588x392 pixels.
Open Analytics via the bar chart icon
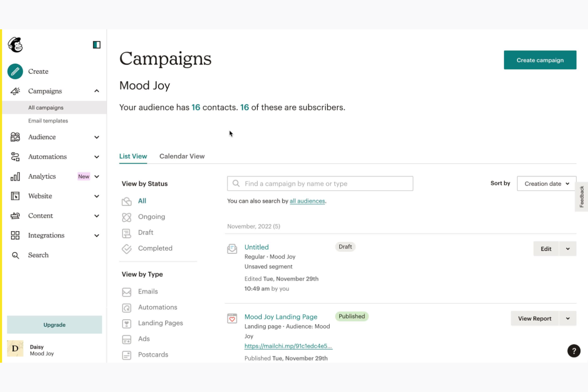click(15, 176)
